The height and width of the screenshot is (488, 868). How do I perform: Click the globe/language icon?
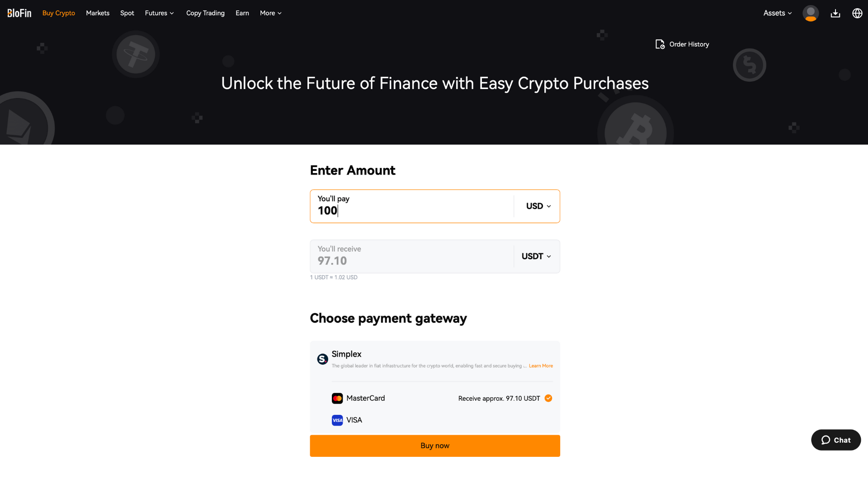(856, 13)
